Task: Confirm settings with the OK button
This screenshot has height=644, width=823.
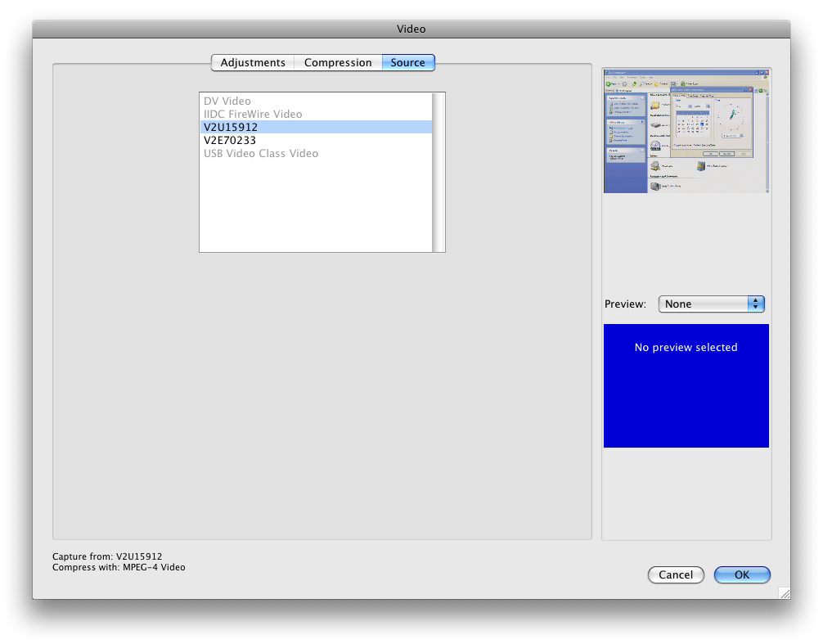Action: pyautogui.click(x=741, y=574)
